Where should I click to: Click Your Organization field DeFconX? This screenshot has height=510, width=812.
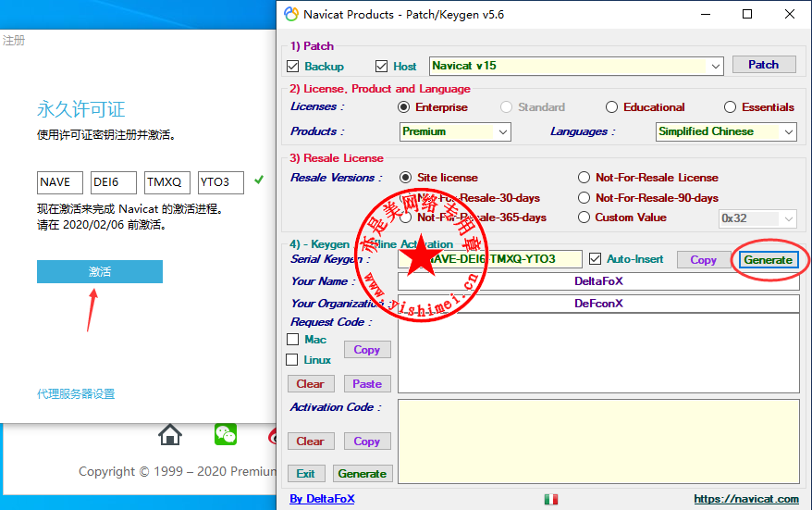pyautogui.click(x=598, y=304)
